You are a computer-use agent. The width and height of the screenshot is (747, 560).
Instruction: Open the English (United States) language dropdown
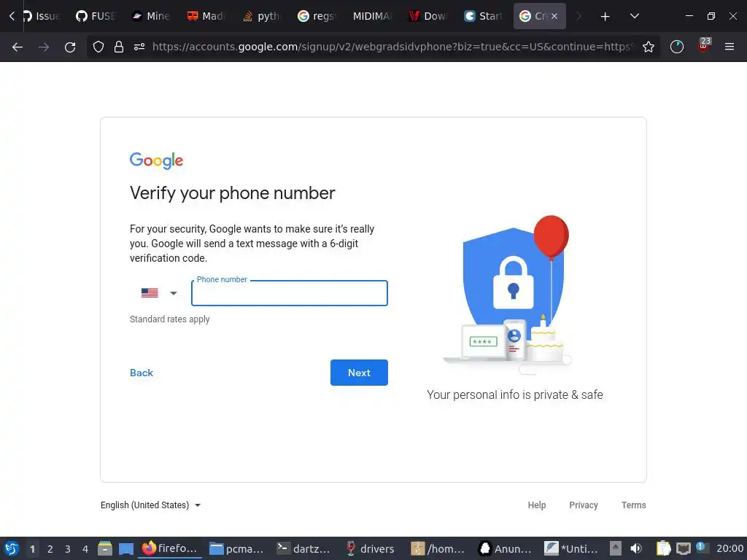[x=150, y=505]
